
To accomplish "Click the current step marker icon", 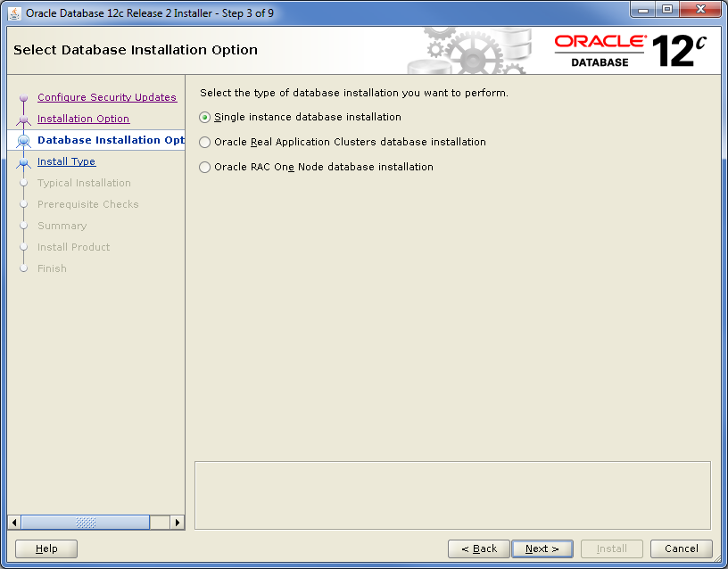I will click(24, 141).
